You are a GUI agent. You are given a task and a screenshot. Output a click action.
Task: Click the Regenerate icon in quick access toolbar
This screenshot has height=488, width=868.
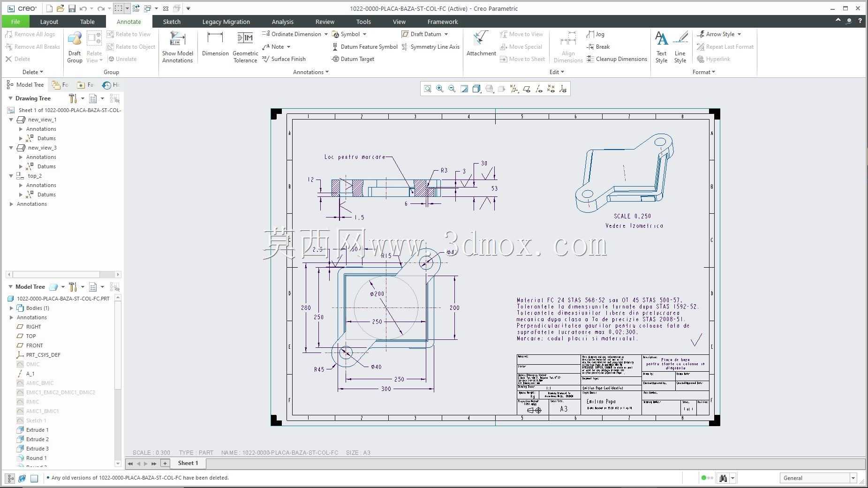136,8
